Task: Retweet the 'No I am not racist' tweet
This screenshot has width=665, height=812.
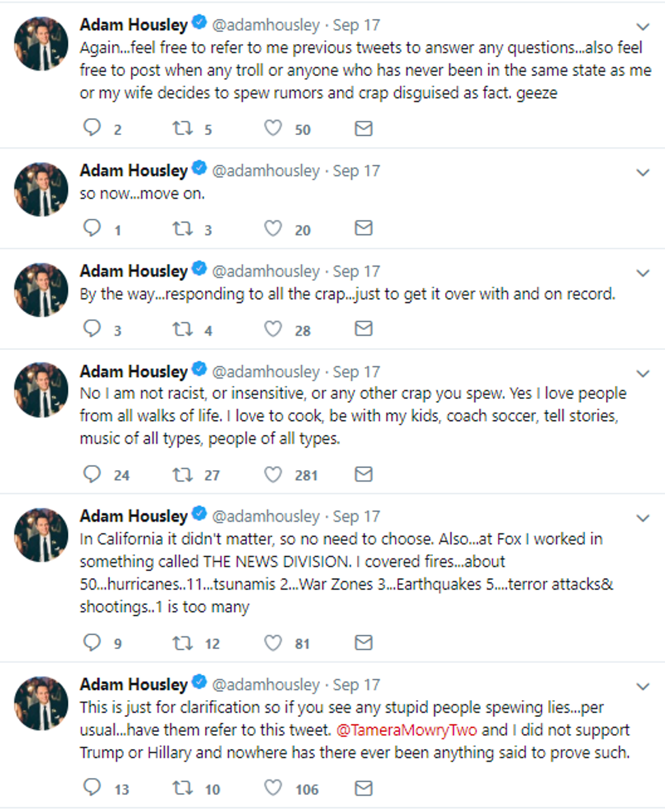Action: (182, 473)
